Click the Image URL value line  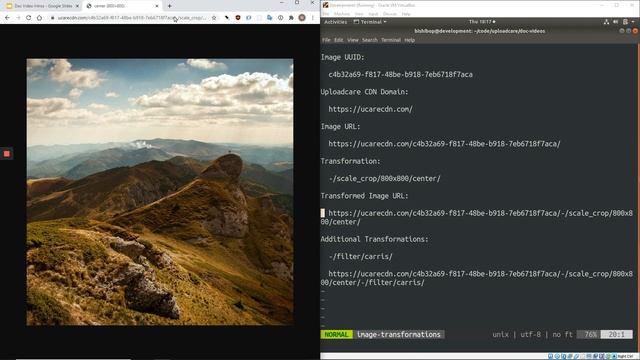tap(444, 144)
